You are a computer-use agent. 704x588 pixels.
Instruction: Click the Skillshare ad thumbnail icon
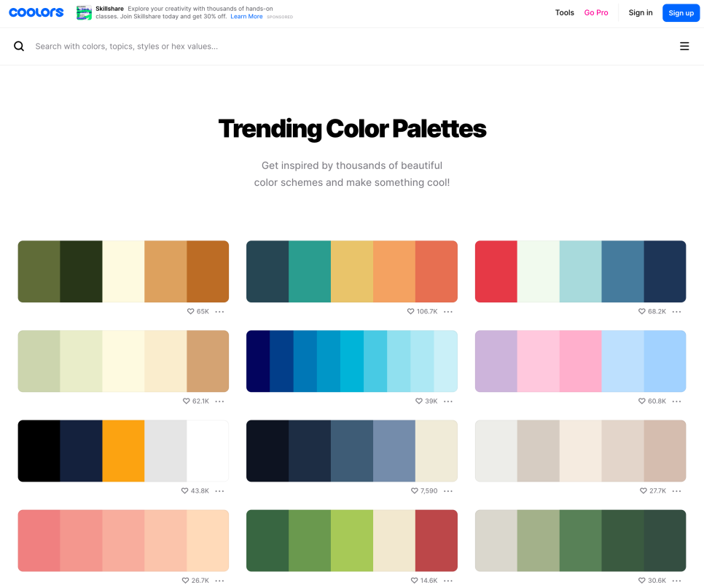84,12
